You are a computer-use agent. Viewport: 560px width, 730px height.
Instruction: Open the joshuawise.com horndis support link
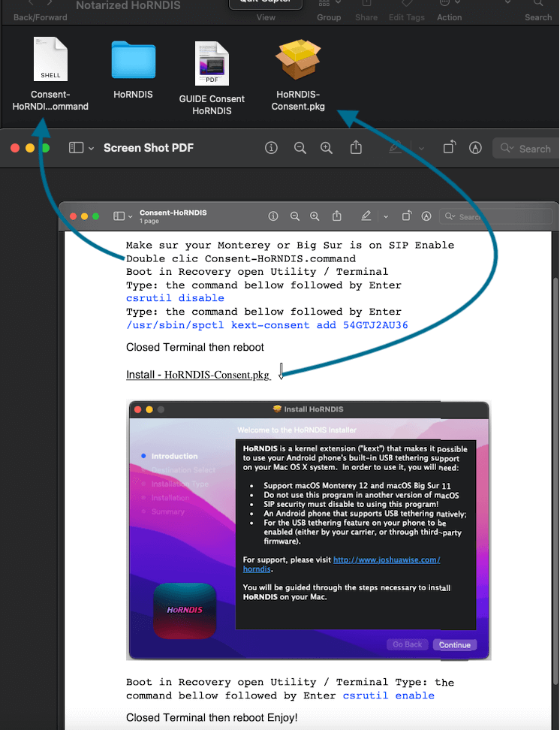(387, 560)
